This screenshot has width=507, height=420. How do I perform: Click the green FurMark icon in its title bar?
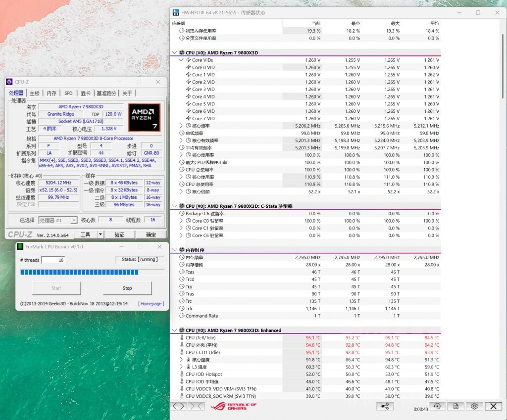19,246
